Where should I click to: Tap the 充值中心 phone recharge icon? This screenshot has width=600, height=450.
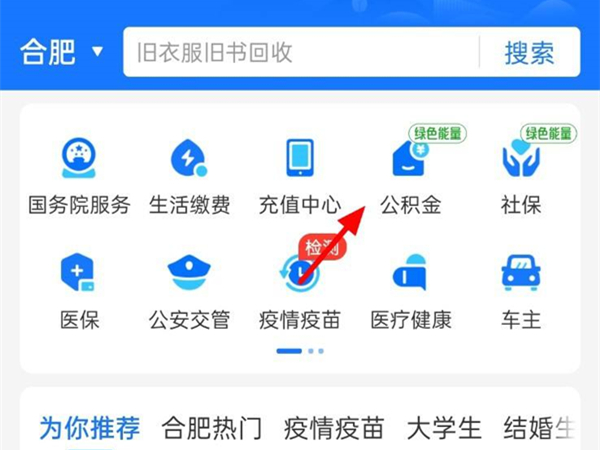click(x=300, y=158)
